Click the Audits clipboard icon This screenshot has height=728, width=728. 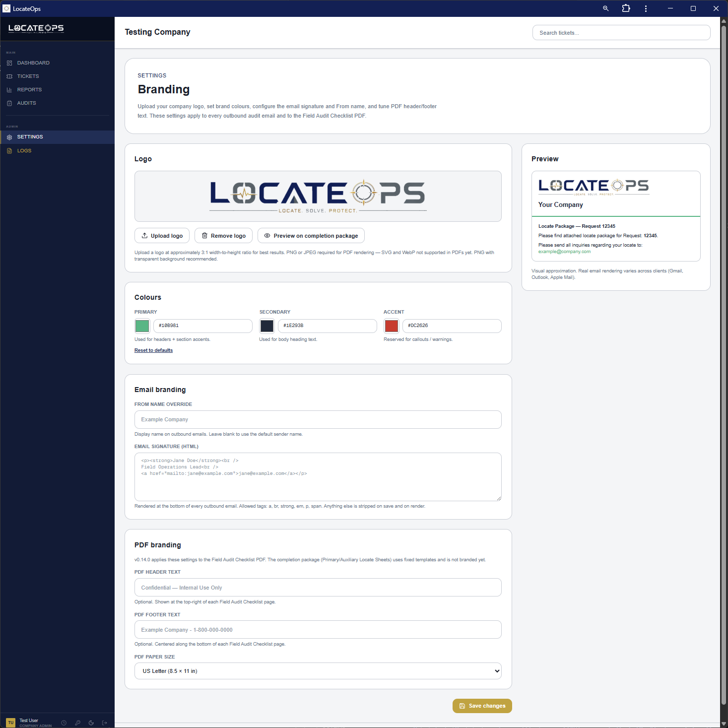[x=9, y=103]
